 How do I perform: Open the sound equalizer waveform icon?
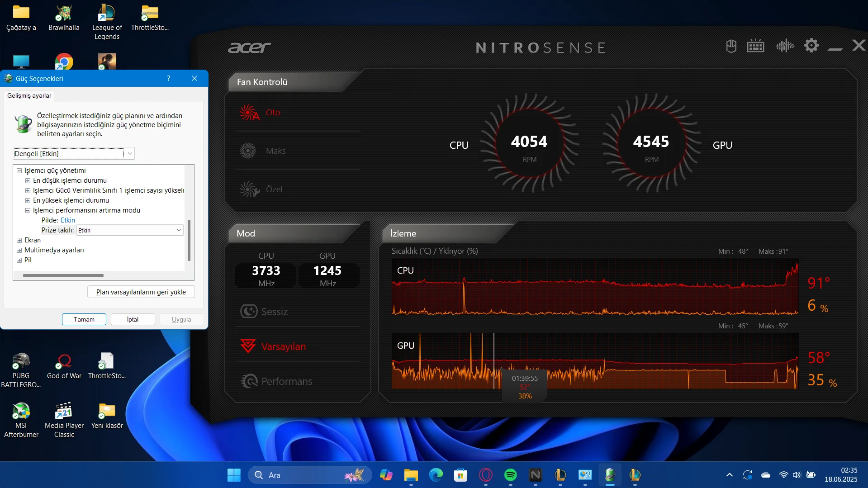pyautogui.click(x=785, y=46)
